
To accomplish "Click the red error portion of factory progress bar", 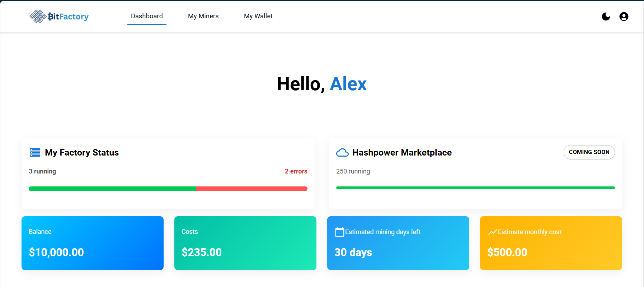I will tap(251, 189).
